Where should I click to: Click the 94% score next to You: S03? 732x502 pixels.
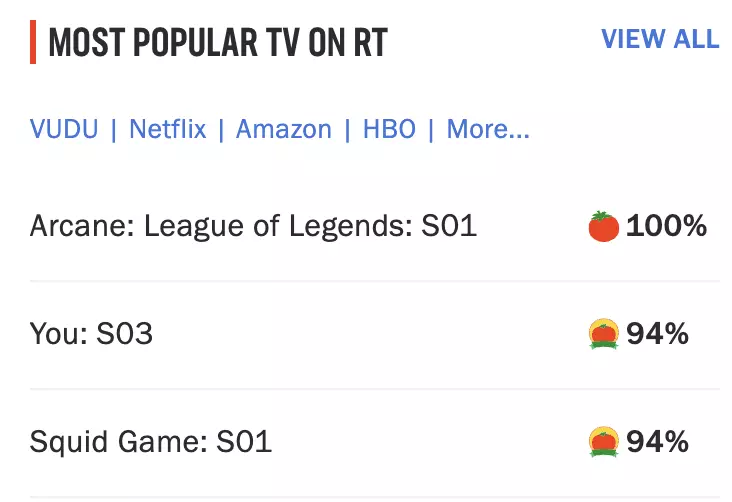click(x=658, y=334)
